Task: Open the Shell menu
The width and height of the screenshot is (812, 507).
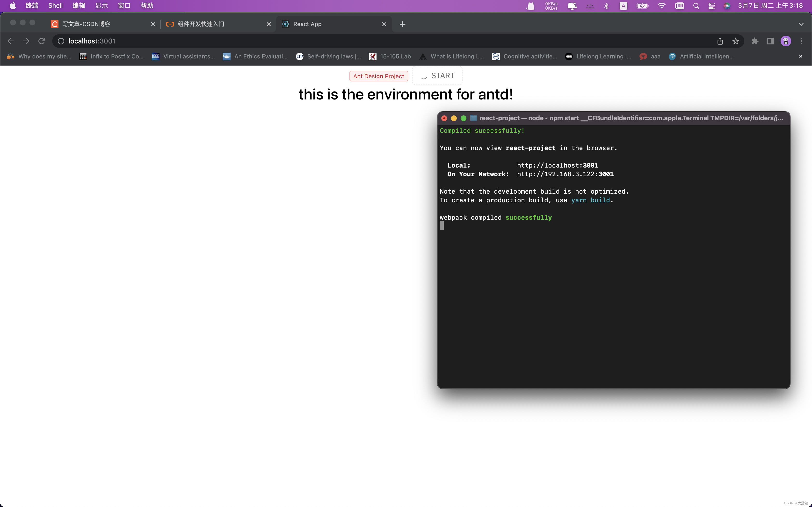Action: point(55,6)
